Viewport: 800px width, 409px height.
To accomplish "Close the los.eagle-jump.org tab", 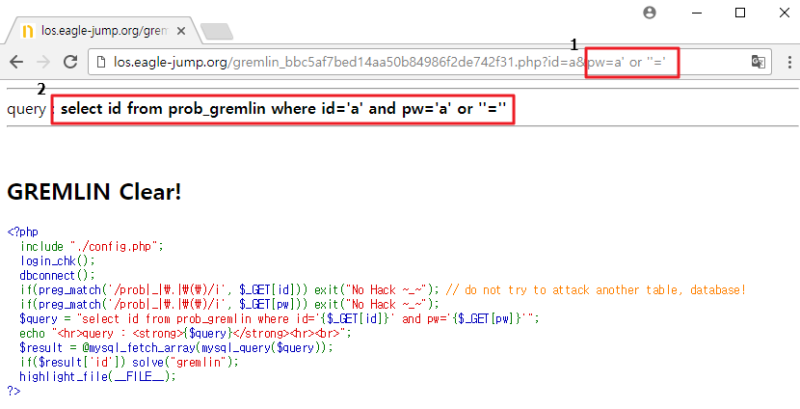I will tap(181, 31).
